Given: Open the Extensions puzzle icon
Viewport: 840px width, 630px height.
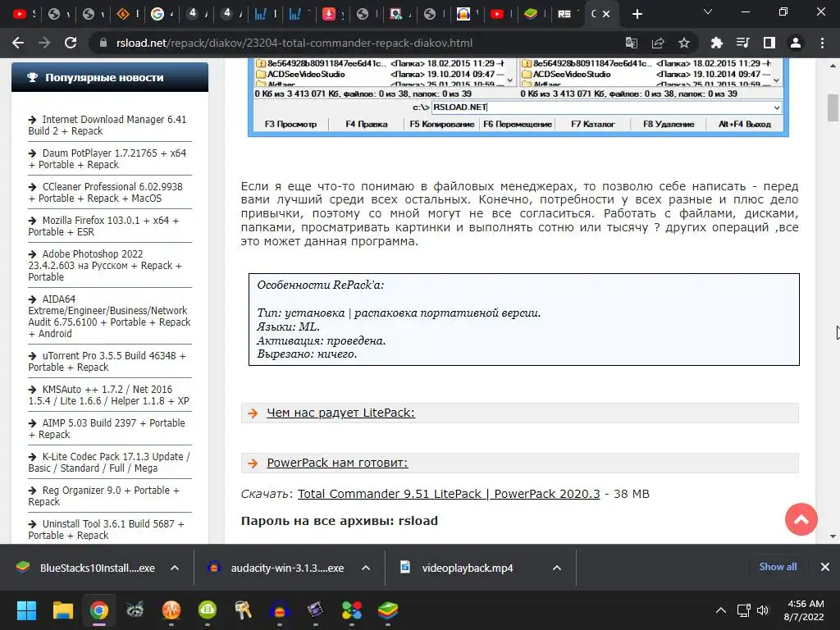Looking at the screenshot, I should point(716,43).
